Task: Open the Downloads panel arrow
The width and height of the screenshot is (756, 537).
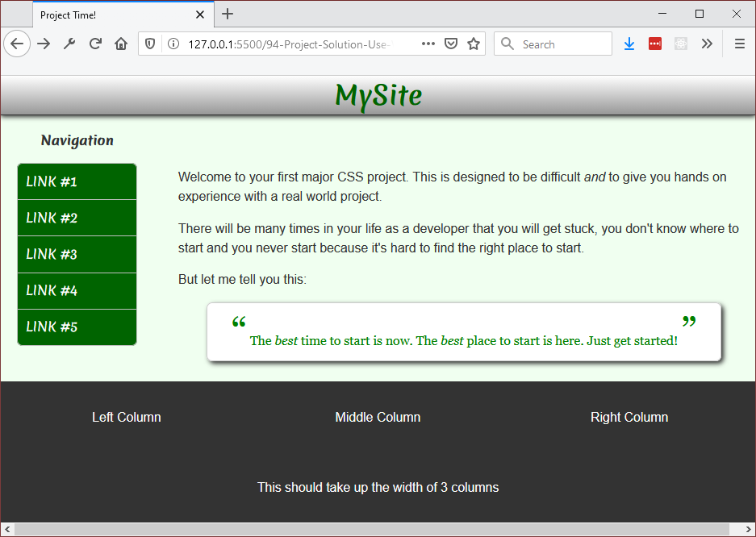Action: click(629, 44)
